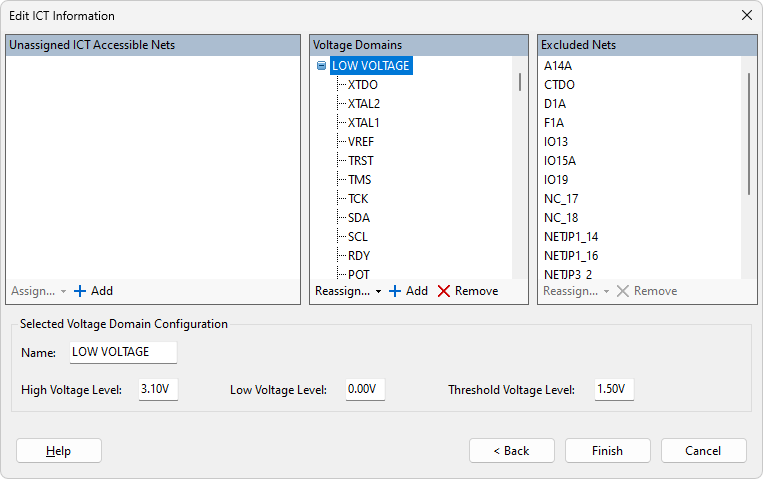Screen dimensions: 763x479
Task: Click the Excluded Nets vertical scrollbar
Action: click(749, 132)
